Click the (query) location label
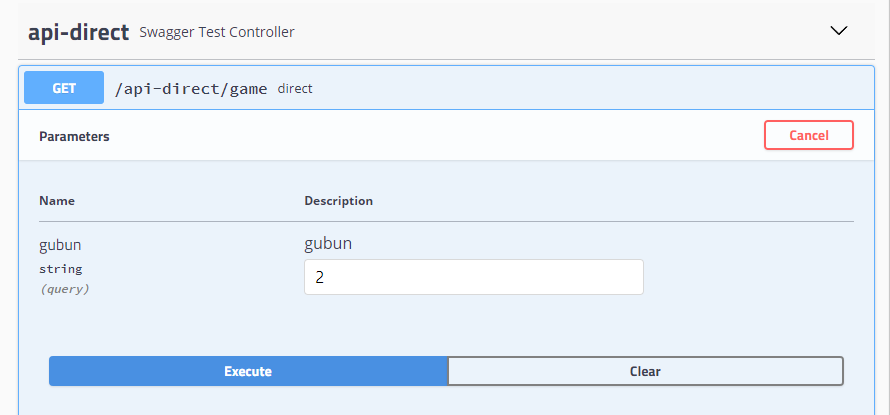Image resolution: width=890 pixels, height=415 pixels. point(65,289)
